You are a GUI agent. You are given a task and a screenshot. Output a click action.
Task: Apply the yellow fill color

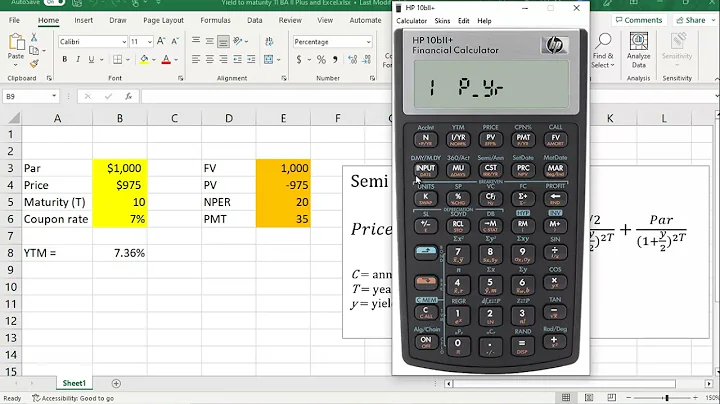click(x=144, y=59)
